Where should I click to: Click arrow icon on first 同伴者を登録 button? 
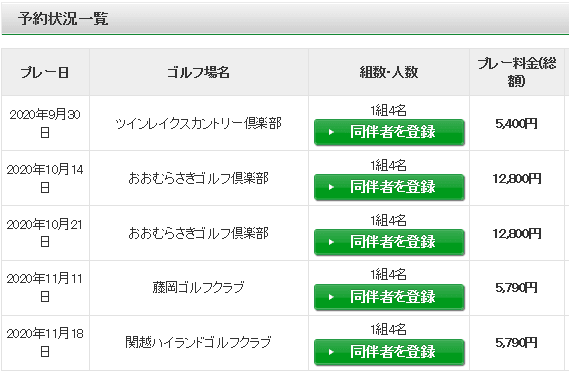[331, 132]
